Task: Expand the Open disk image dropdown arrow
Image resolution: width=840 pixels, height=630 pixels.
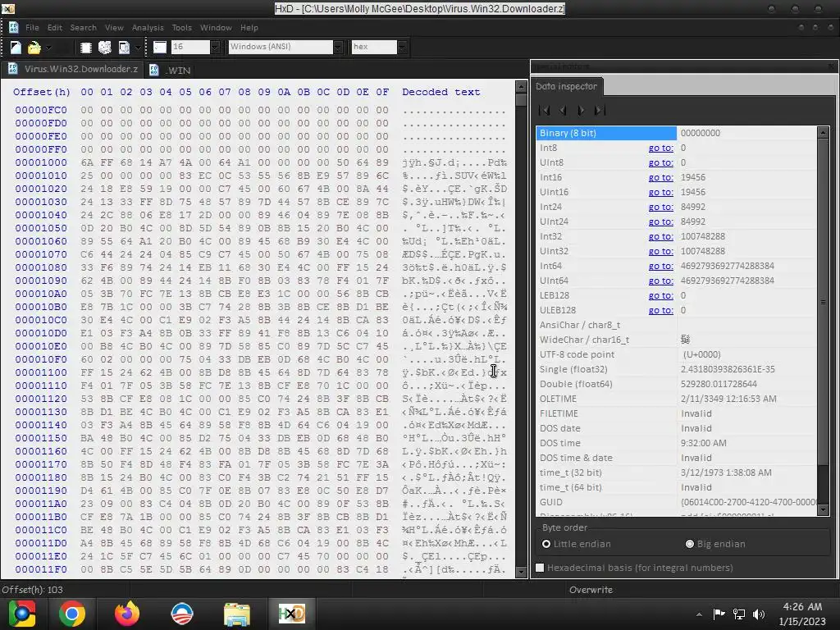Action: pos(138,48)
